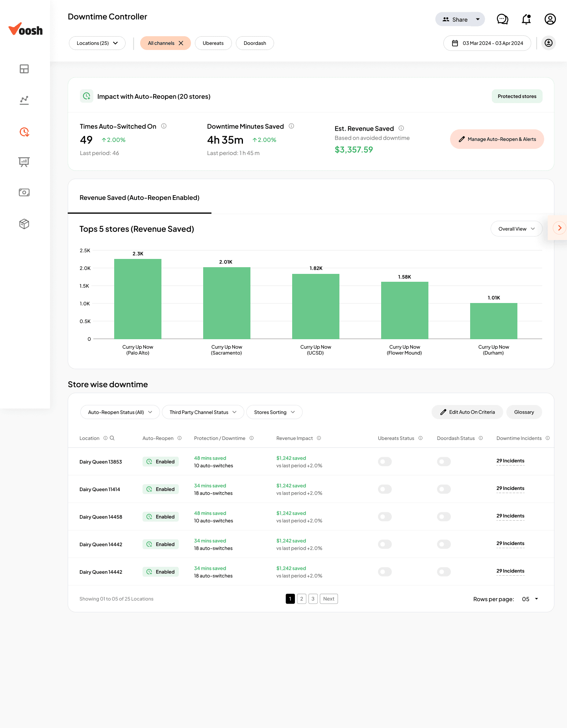Open the user profile icon

(550, 19)
